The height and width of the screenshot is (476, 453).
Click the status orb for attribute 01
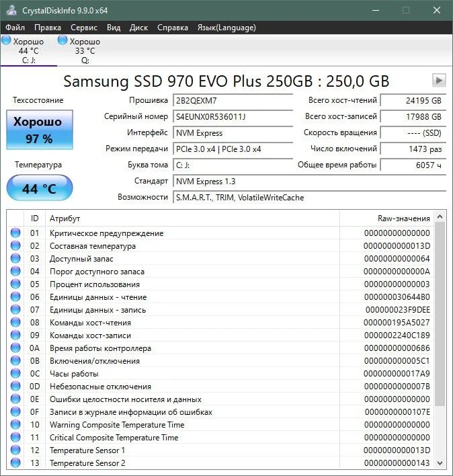[x=15, y=233]
